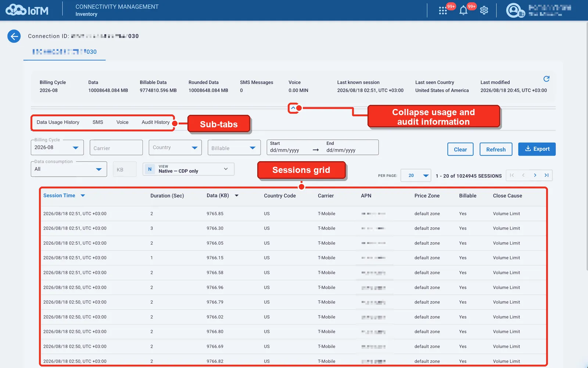This screenshot has width=588, height=368.
Task: Switch to the Data Usage History sub-tab
Action: (58, 122)
